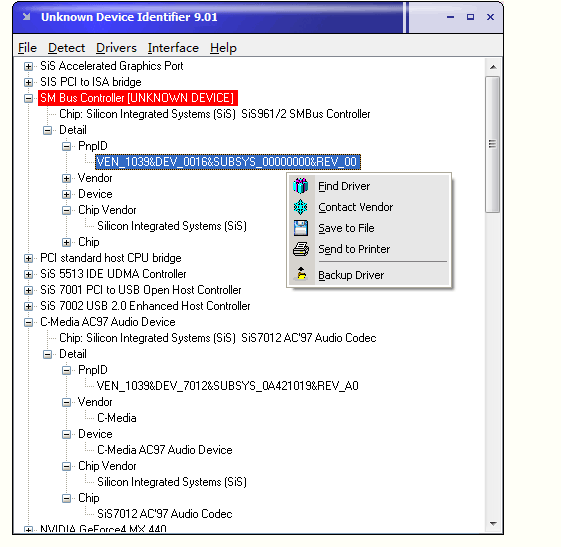The image size is (561, 547).
Task: Expand Device under SM Bus Controller
Action: coord(66,194)
